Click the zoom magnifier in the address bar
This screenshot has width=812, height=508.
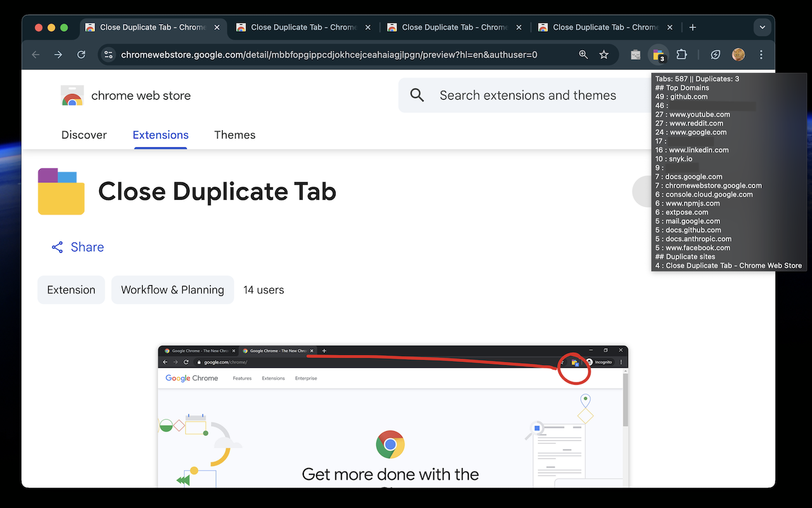coord(583,55)
